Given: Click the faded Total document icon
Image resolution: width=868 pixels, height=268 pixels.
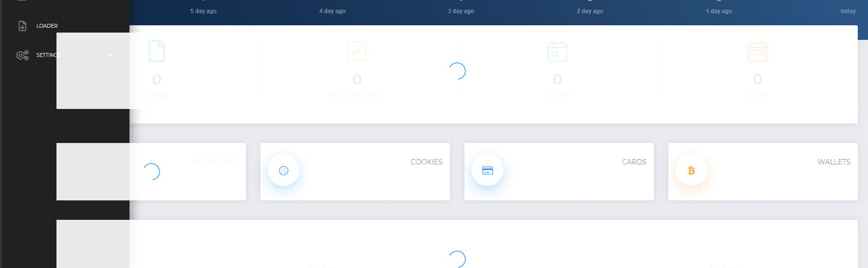Looking at the screenshot, I should tap(157, 51).
